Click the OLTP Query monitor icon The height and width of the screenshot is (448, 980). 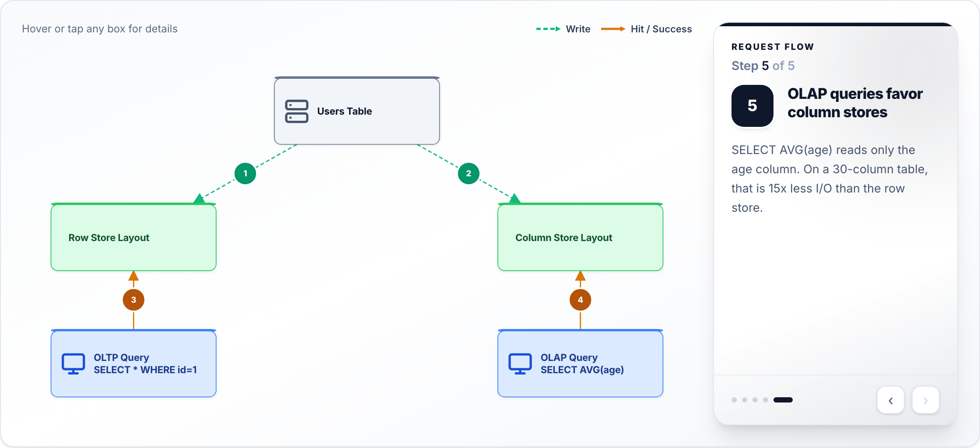tap(73, 364)
